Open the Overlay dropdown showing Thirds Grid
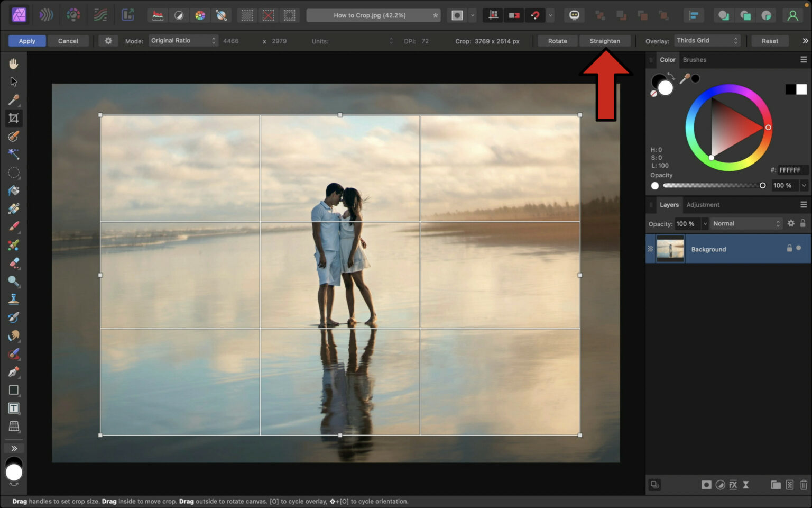The height and width of the screenshot is (508, 812). coord(707,41)
